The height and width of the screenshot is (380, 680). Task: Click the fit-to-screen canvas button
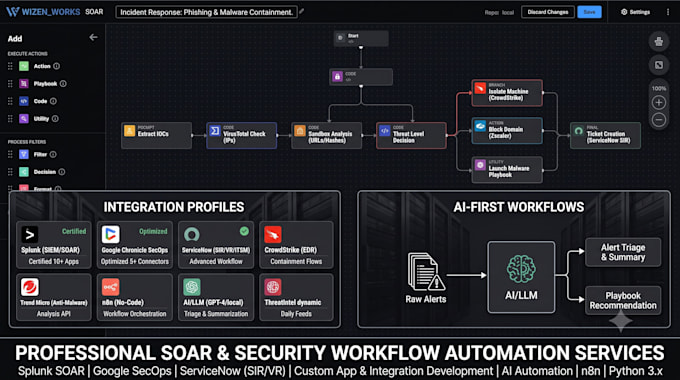pos(659,65)
